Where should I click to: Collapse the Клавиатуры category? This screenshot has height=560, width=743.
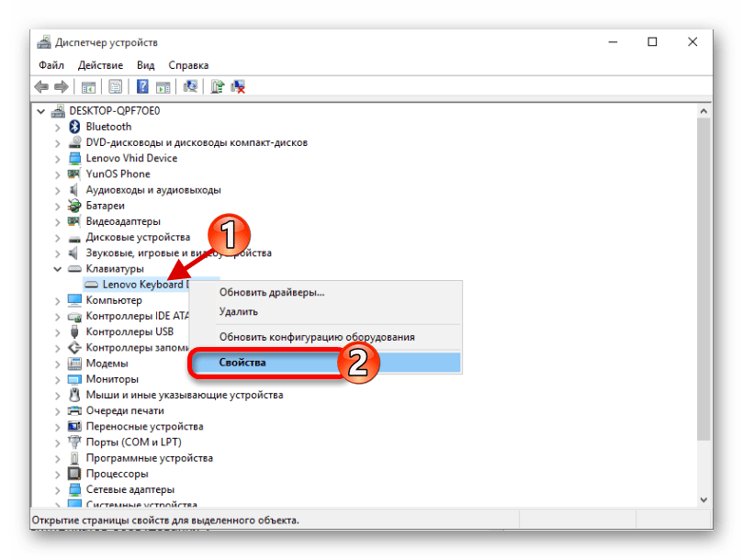[x=58, y=269]
